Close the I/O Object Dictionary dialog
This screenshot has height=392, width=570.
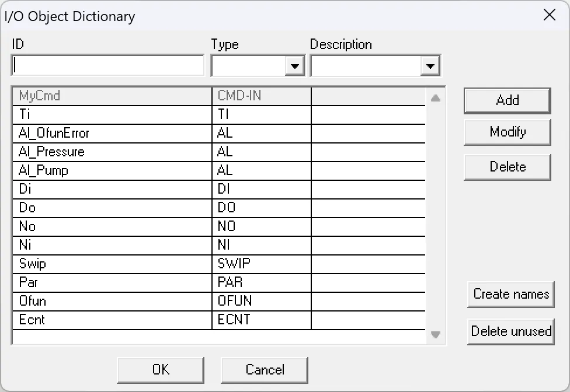549,15
